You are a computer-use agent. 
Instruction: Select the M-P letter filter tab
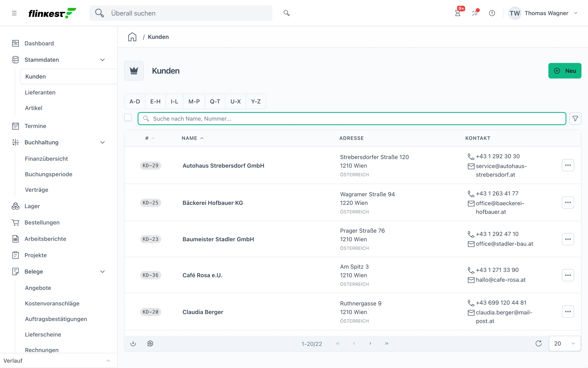[x=194, y=101]
